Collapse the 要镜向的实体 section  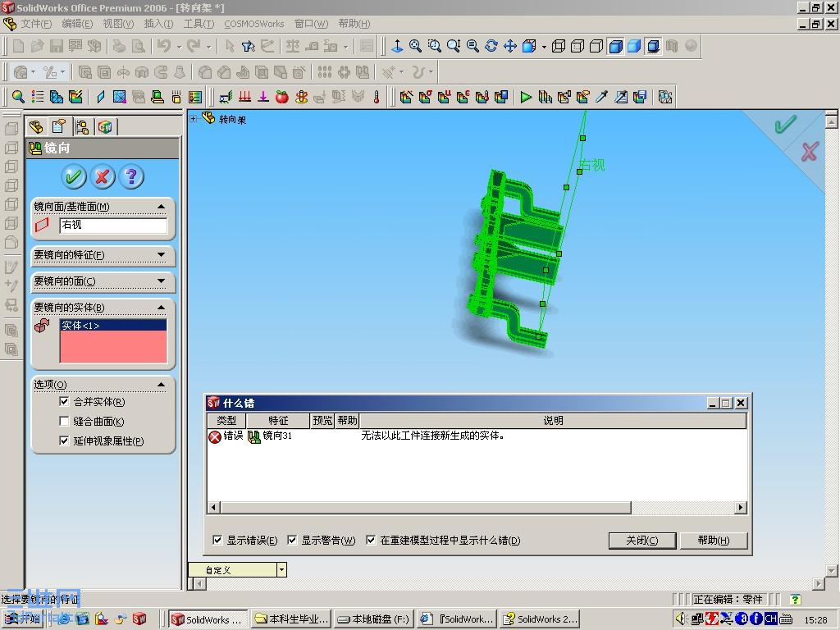point(162,307)
